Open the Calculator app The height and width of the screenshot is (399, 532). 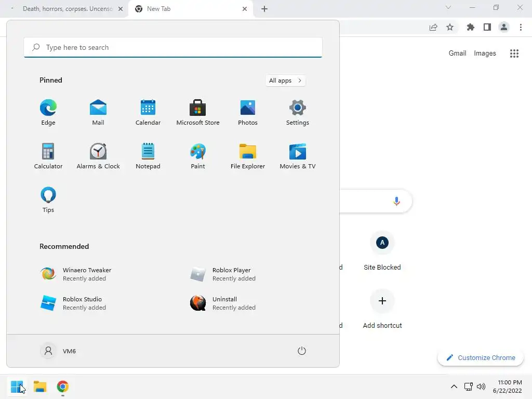click(x=48, y=156)
